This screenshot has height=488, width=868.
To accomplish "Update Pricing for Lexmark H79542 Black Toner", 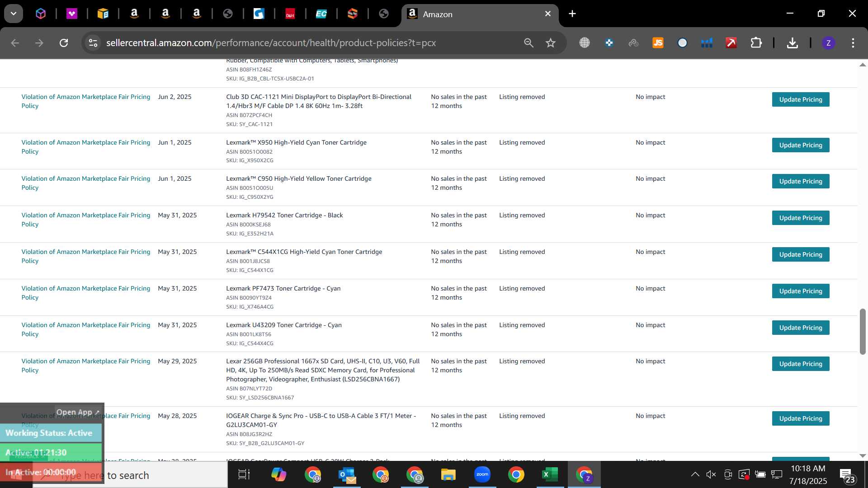I will coord(801,218).
